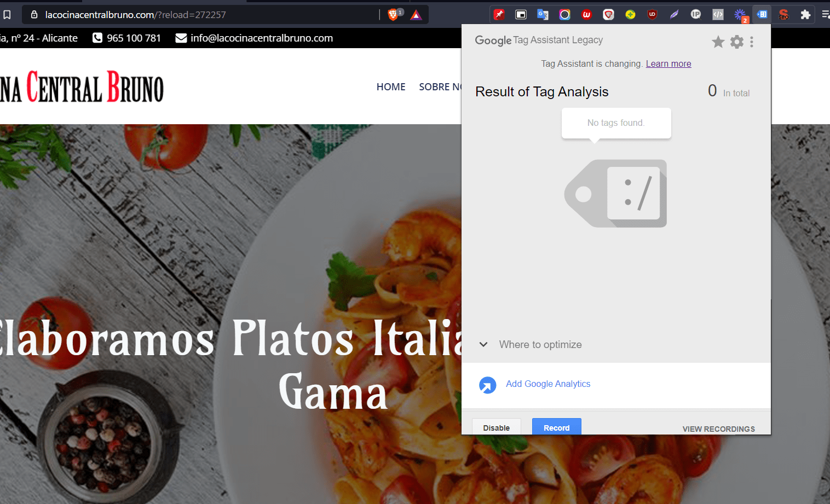
Task: Click the Cocina Central Bruno logo
Action: pos(82,87)
